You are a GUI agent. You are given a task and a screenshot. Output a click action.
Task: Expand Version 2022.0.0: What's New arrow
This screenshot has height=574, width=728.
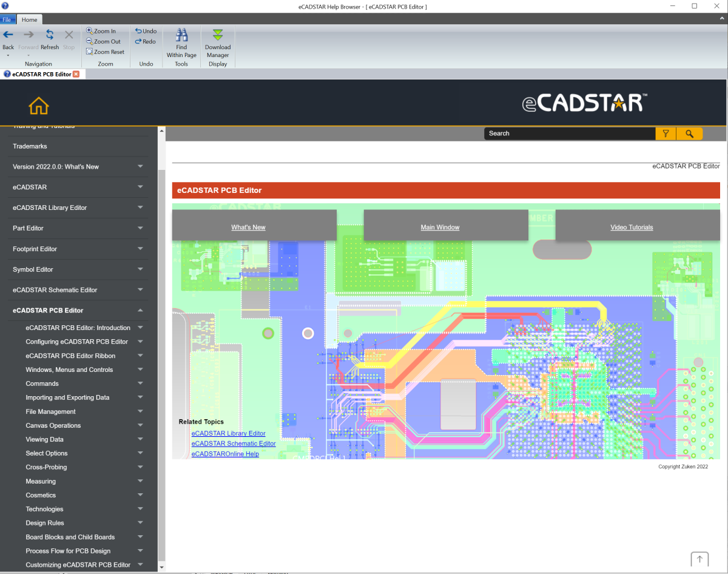(x=140, y=166)
